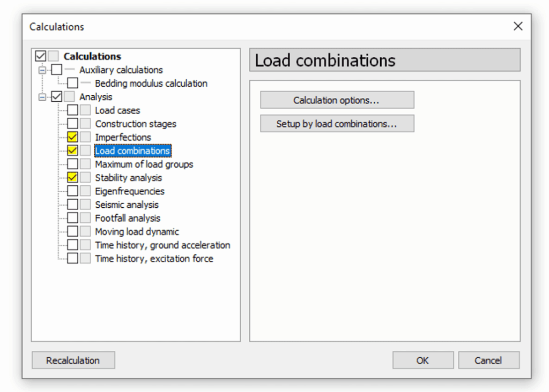Tick the Eigenfrequencies checkbox
The width and height of the screenshot is (549, 392).
(x=72, y=191)
